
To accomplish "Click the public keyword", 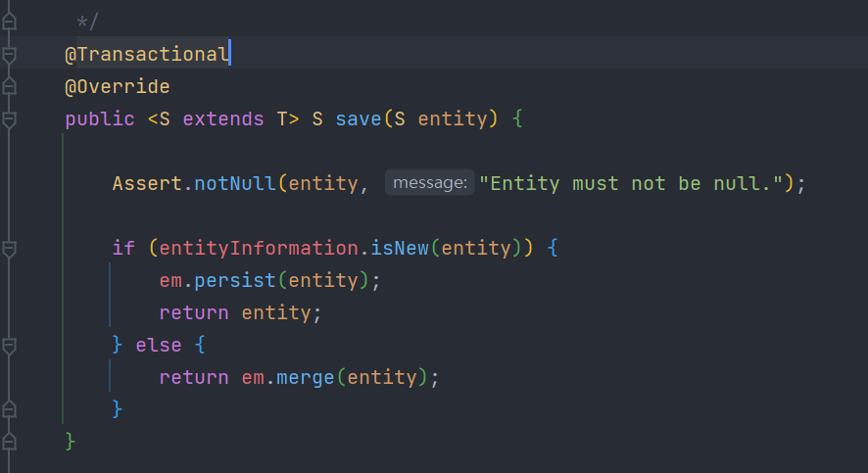I will click(x=100, y=118).
